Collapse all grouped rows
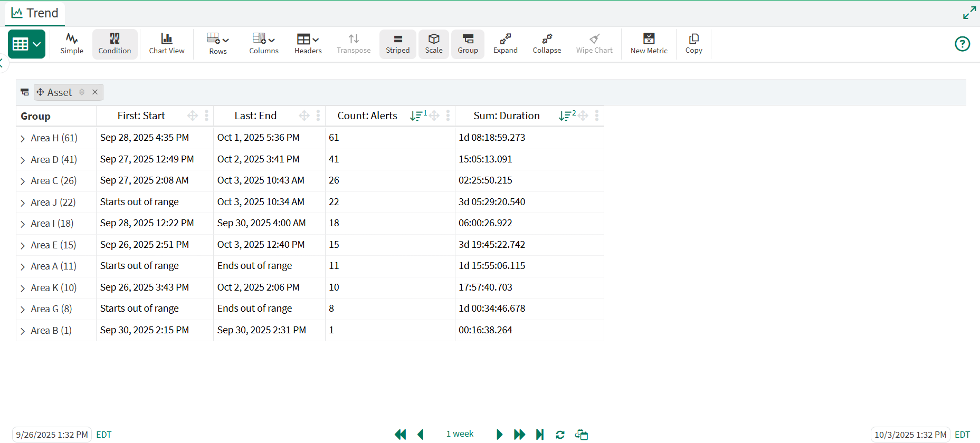The height and width of the screenshot is (443, 980). [546, 44]
